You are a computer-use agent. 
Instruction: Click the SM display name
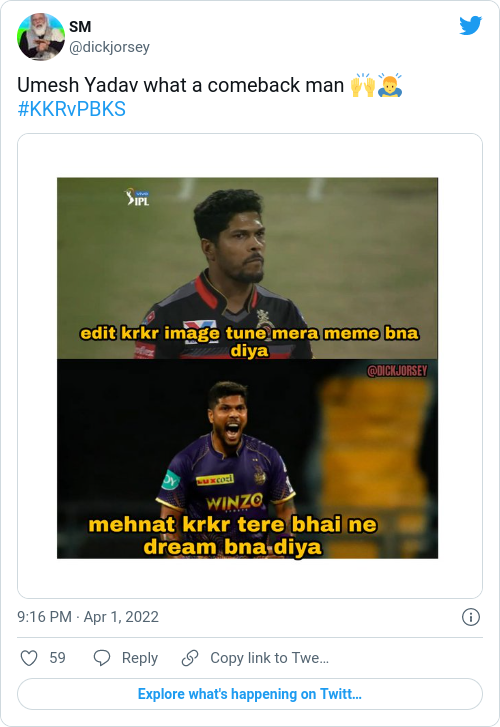point(80,27)
